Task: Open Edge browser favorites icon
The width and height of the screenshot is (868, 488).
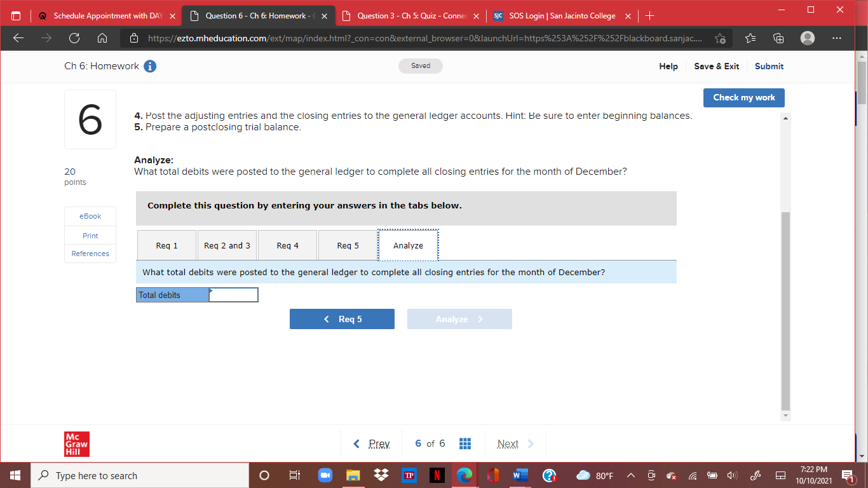Action: 750,38
